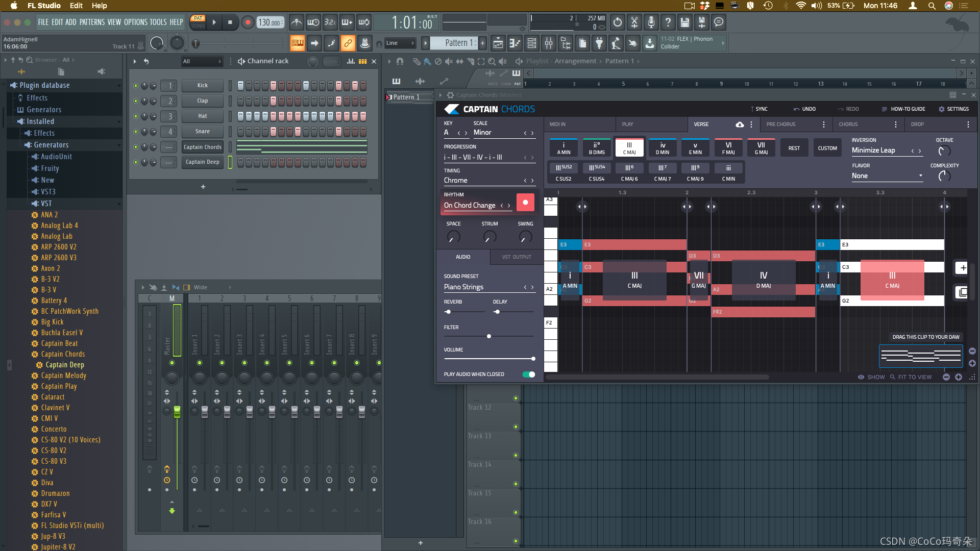The width and height of the screenshot is (980, 551).
Task: Click the tempo field showing 130.000
Action: pyautogui.click(x=270, y=22)
